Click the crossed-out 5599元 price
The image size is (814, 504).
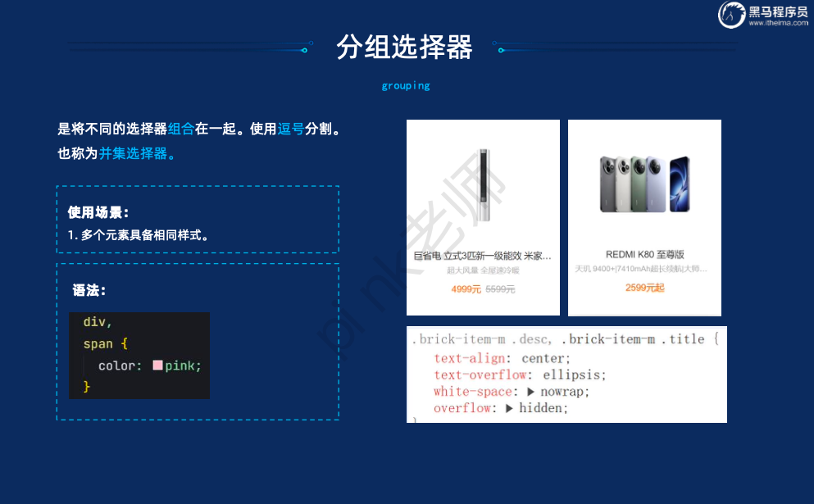click(x=500, y=289)
